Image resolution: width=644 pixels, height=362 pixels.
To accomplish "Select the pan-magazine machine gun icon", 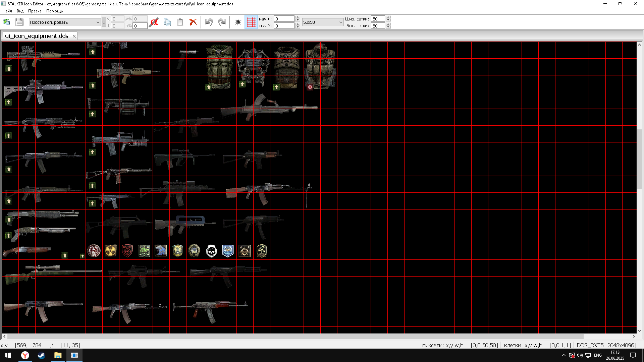I will (x=269, y=107).
